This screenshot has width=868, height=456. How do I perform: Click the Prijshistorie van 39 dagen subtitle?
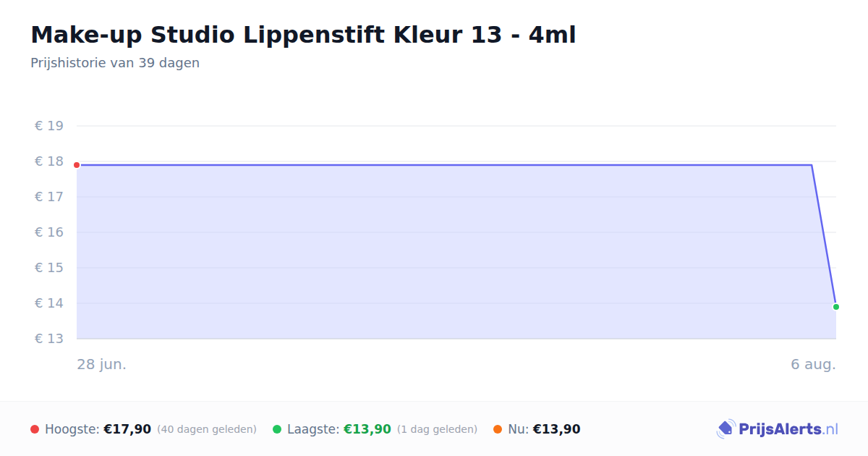(115, 63)
